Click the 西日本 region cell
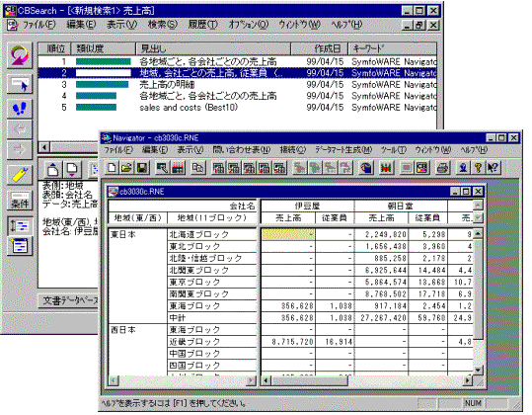 (138, 350)
